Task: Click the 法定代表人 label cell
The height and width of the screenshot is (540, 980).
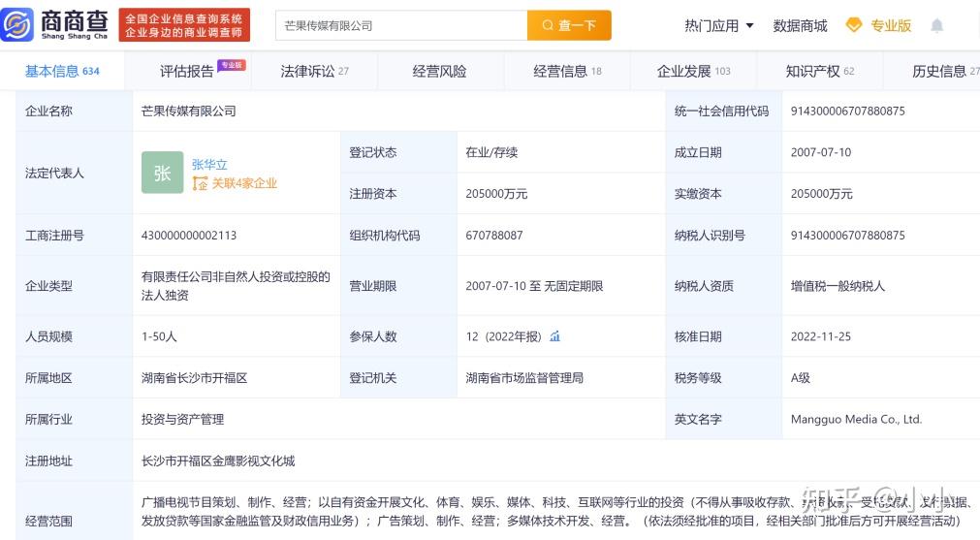Action: click(73, 174)
